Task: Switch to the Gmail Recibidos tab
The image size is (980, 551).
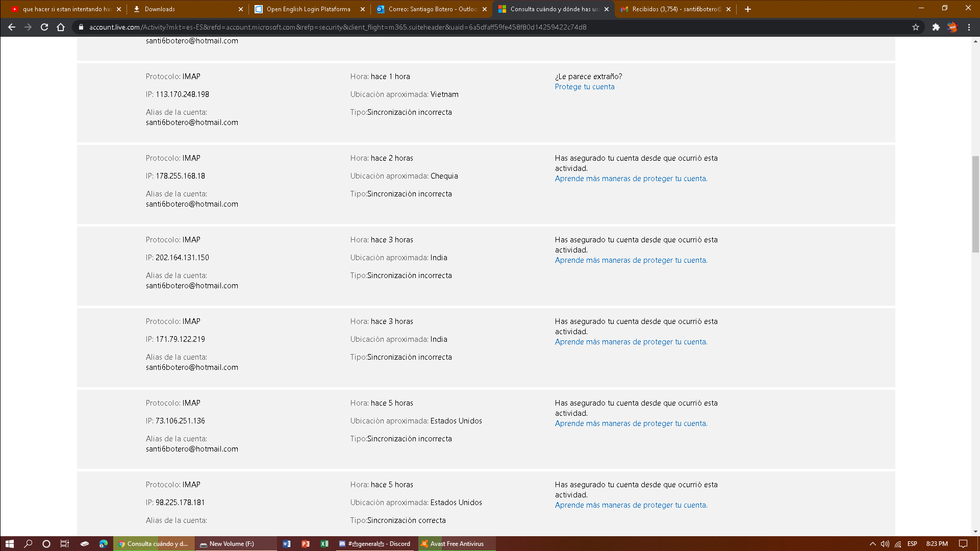Action: (675, 9)
